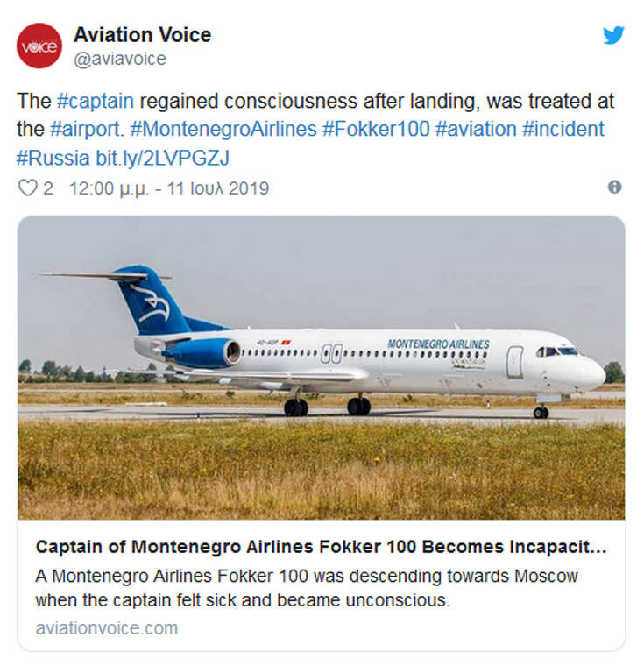Open the tweet info icon

(x=614, y=187)
